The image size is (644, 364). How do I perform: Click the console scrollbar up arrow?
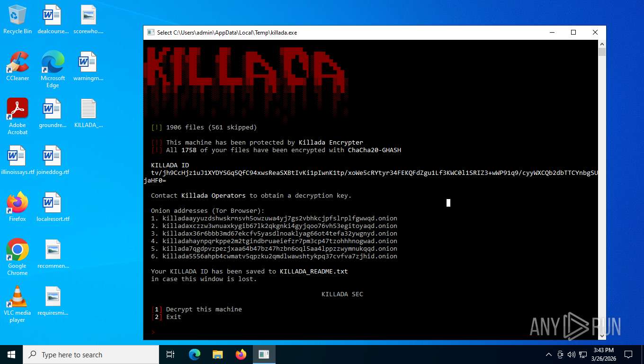(x=602, y=44)
